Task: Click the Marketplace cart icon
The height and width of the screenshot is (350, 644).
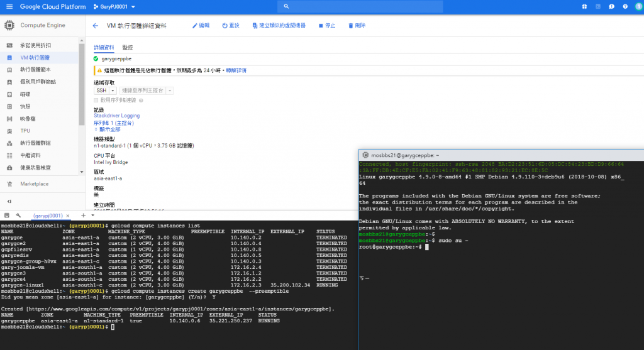Action: (x=9, y=184)
